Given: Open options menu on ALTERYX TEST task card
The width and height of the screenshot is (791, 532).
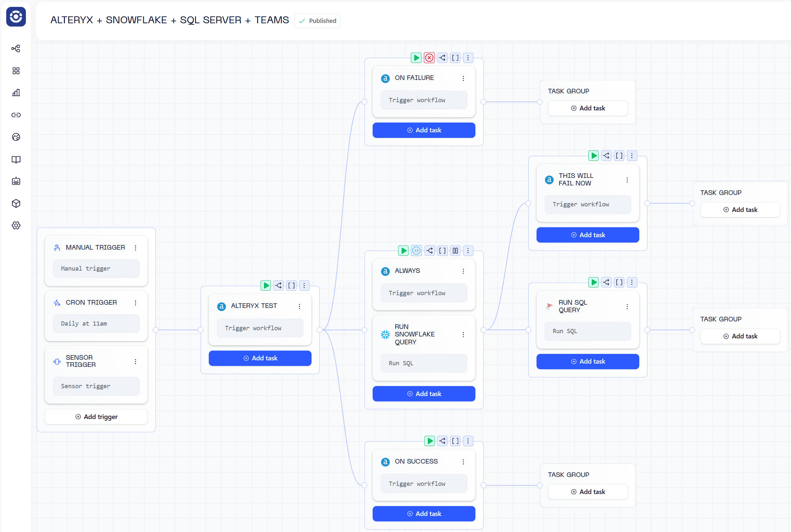Looking at the screenshot, I should [299, 306].
